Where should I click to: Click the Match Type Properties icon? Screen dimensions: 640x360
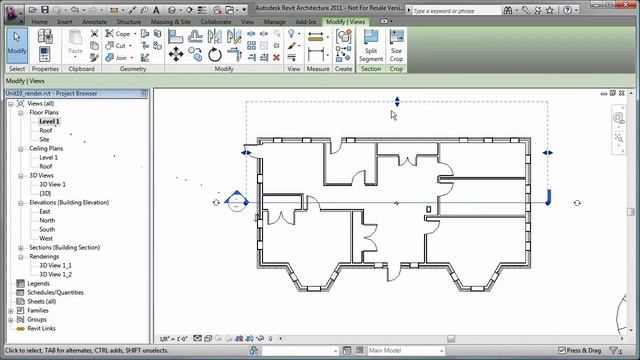(94, 58)
